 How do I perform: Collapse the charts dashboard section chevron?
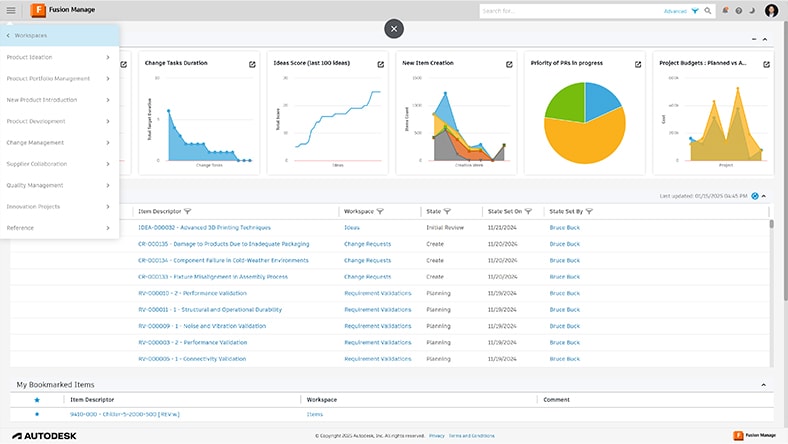point(765,39)
